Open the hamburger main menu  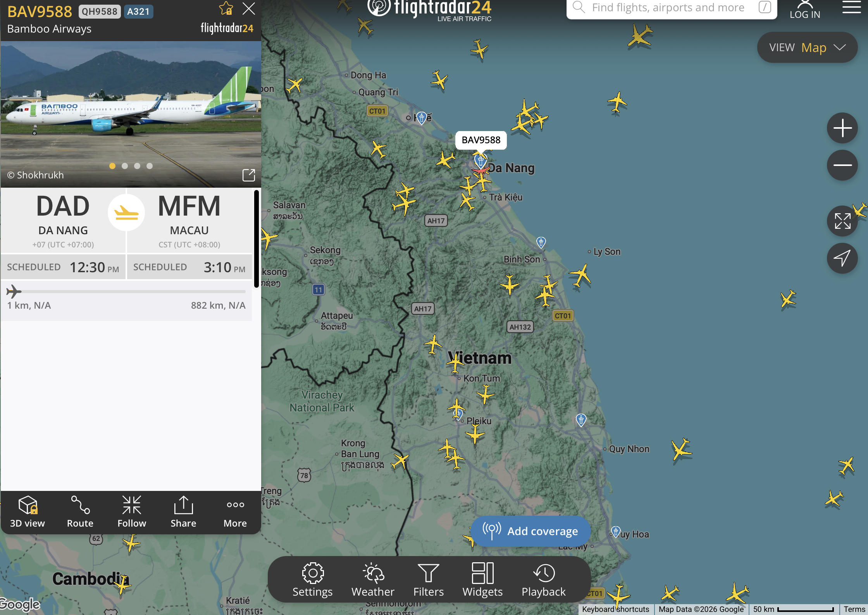(x=852, y=7)
